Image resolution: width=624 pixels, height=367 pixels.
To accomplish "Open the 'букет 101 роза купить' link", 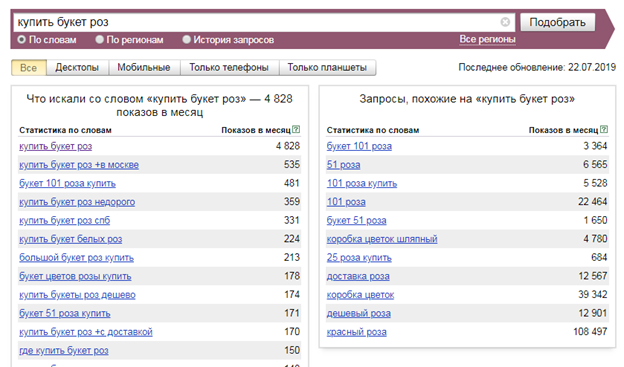I will [67, 184].
